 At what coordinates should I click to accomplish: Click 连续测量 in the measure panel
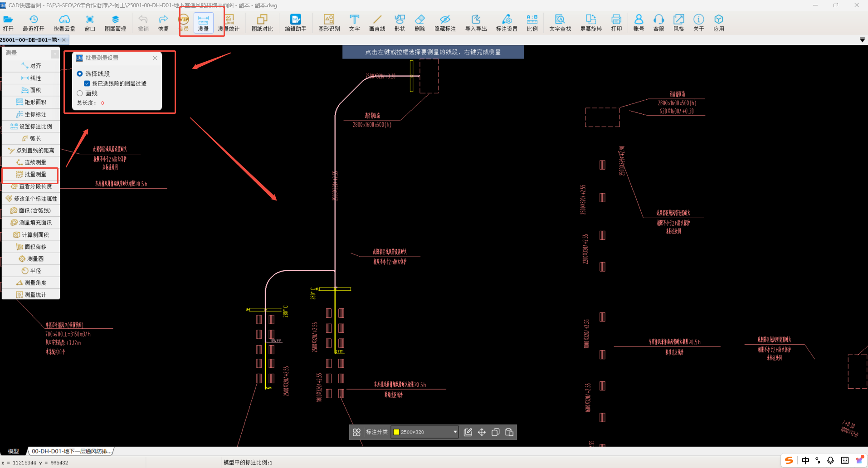pos(31,162)
